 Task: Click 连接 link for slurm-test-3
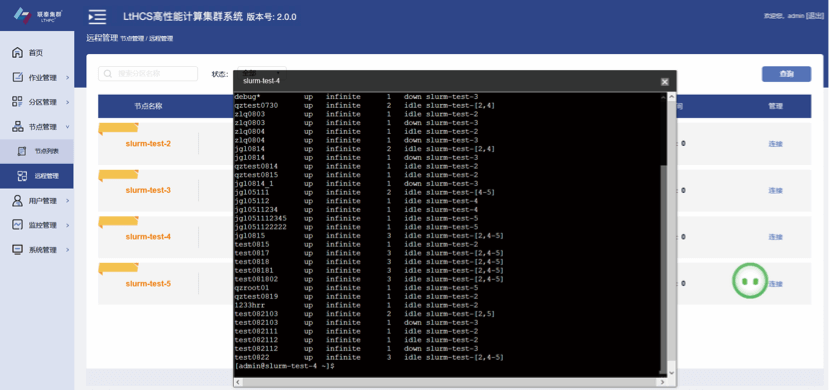pos(775,191)
